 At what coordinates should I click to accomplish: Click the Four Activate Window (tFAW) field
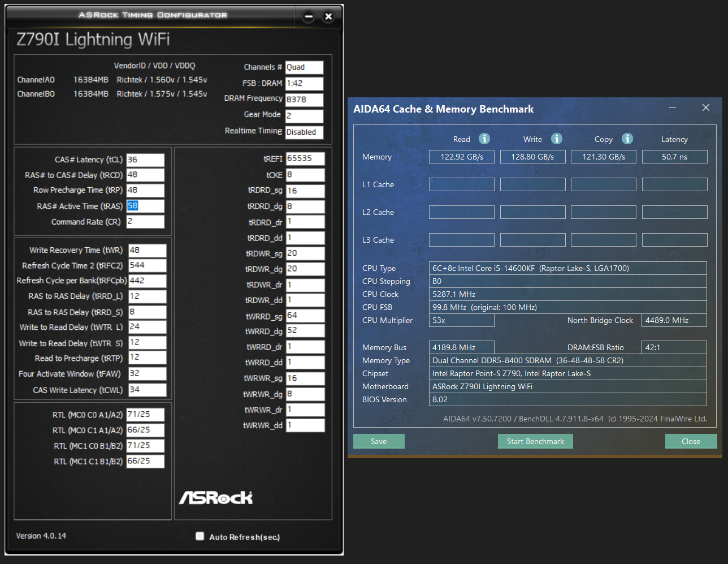point(148,373)
